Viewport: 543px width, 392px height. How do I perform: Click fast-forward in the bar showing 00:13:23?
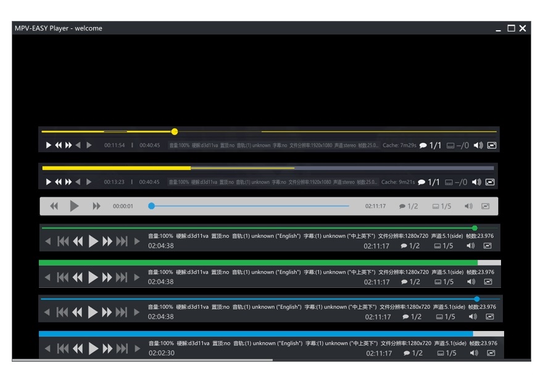68,182
